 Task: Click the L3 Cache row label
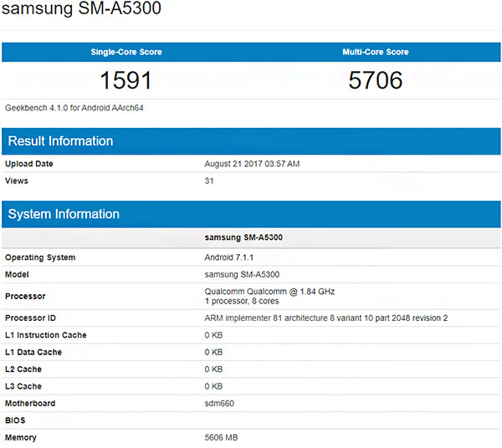[23, 386]
